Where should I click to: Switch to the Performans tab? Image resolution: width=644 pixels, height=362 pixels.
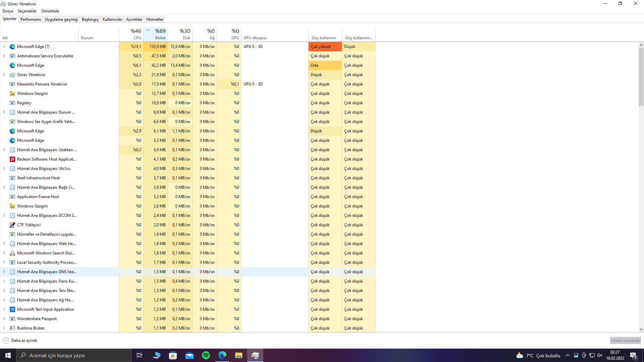point(31,19)
